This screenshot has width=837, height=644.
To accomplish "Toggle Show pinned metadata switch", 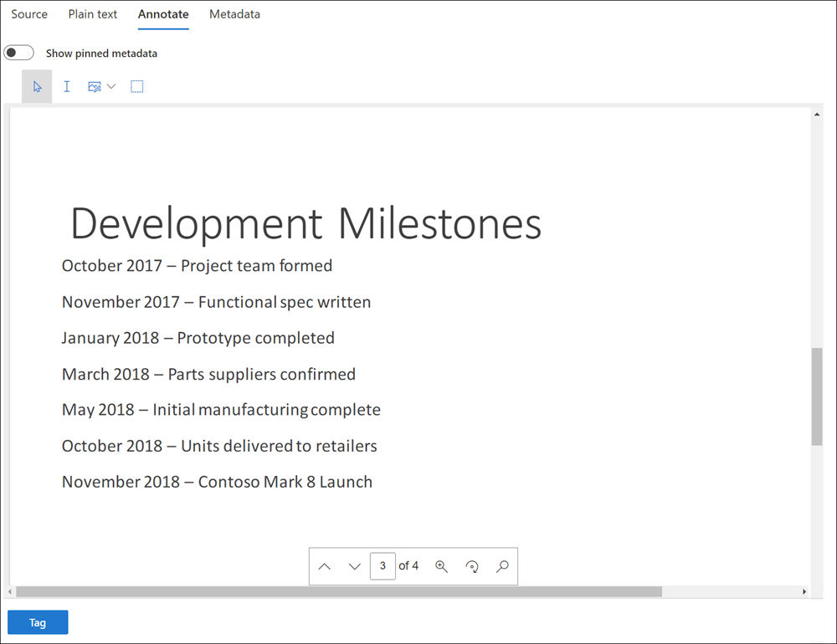I will tap(19, 54).
